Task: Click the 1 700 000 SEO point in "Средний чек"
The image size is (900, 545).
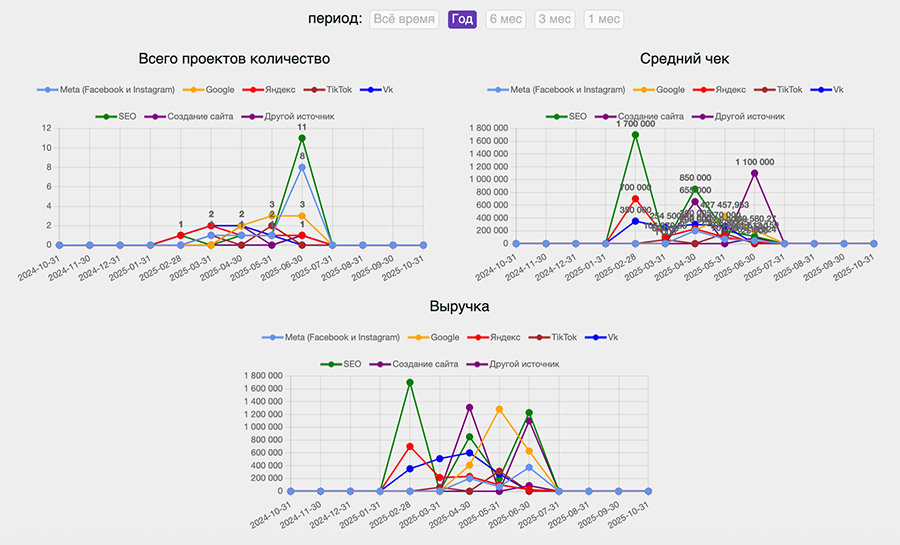Action: [635, 135]
